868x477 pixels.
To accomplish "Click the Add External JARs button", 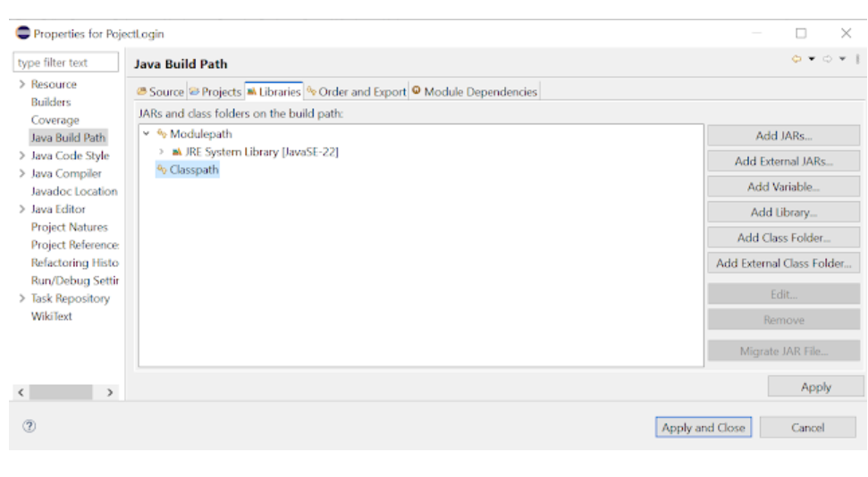I will tap(783, 161).
